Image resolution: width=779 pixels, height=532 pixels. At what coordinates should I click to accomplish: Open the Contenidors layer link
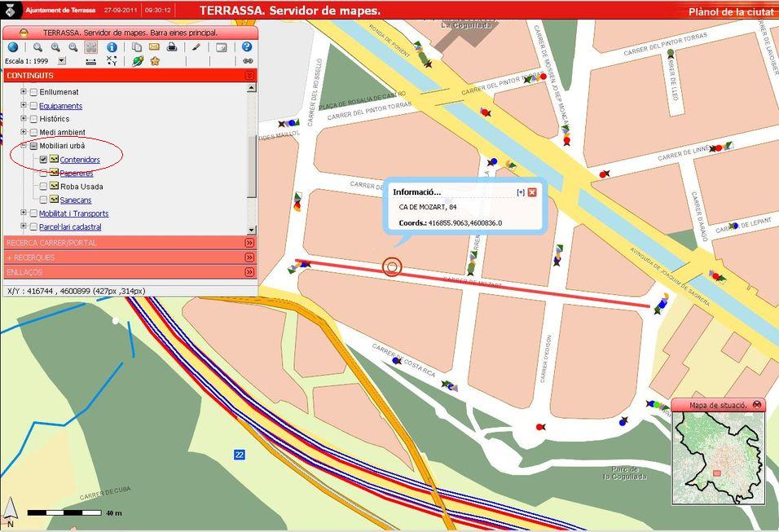click(x=80, y=160)
